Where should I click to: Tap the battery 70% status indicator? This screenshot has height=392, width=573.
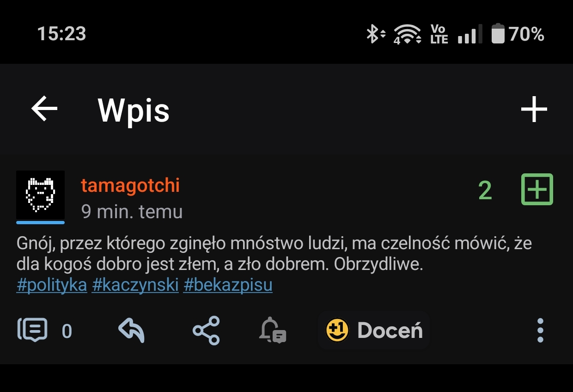tap(518, 34)
